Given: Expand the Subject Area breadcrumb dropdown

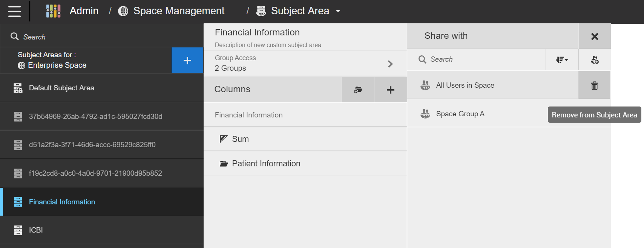Looking at the screenshot, I should (x=338, y=11).
